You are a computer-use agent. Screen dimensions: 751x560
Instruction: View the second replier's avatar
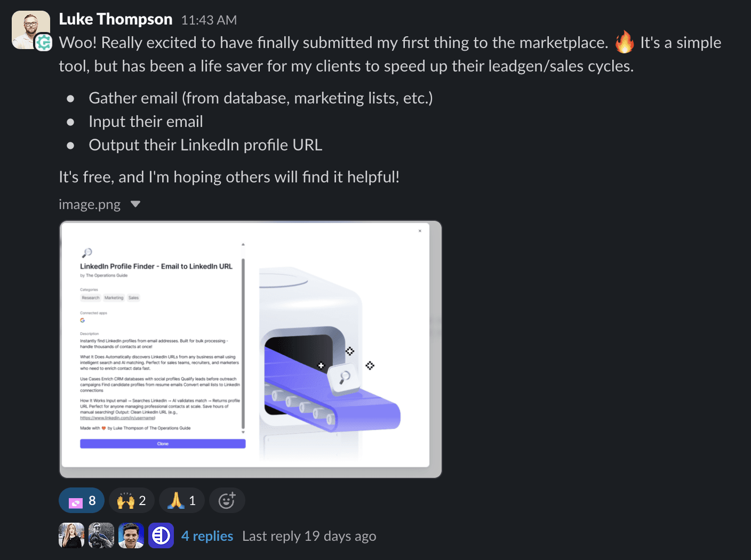coord(101,535)
